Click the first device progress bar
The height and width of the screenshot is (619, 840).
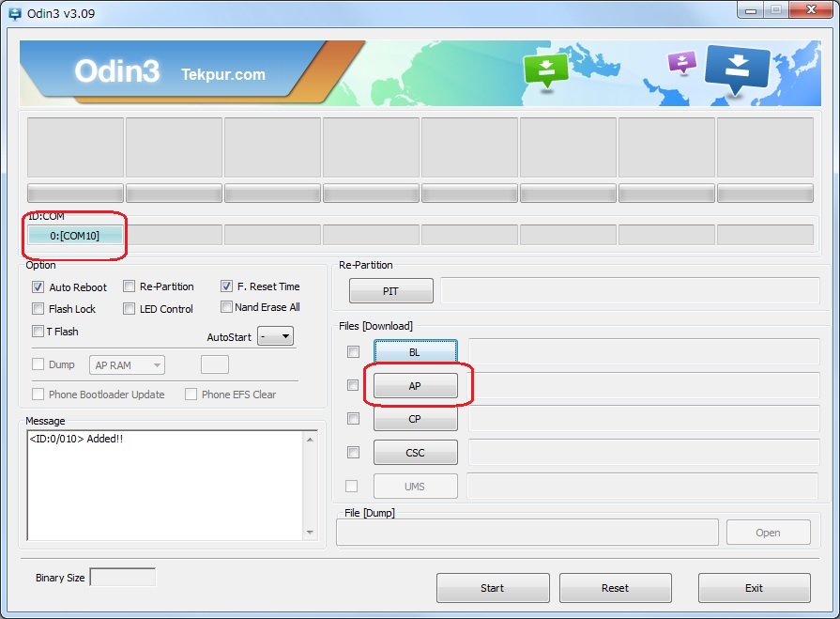(x=75, y=193)
